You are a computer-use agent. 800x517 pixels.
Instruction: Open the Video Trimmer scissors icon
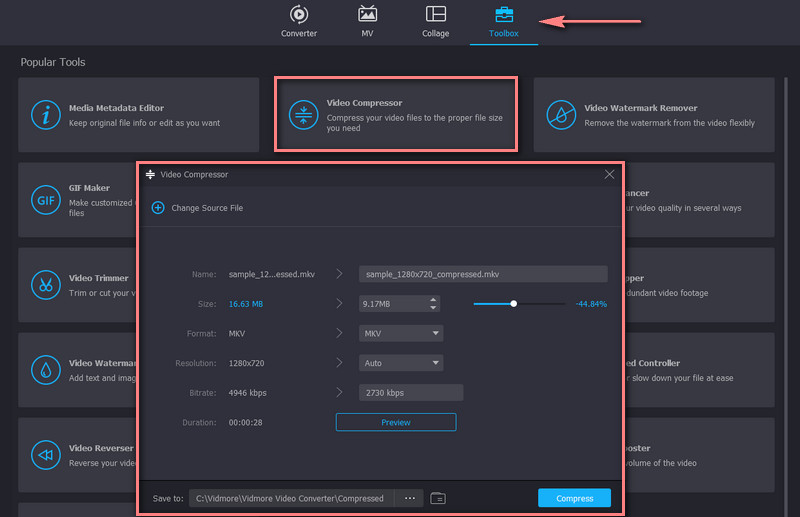(46, 284)
